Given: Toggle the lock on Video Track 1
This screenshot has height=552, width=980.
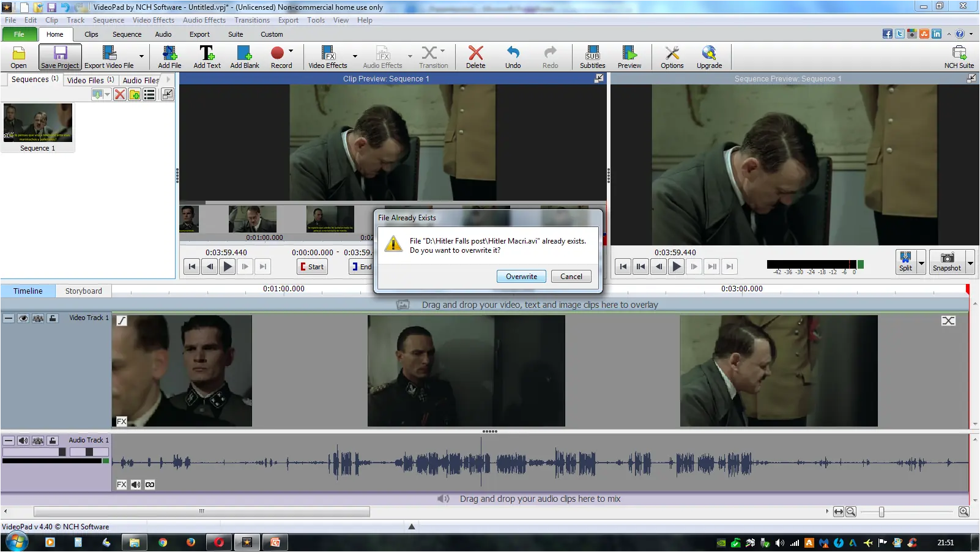Looking at the screenshot, I should (53, 318).
